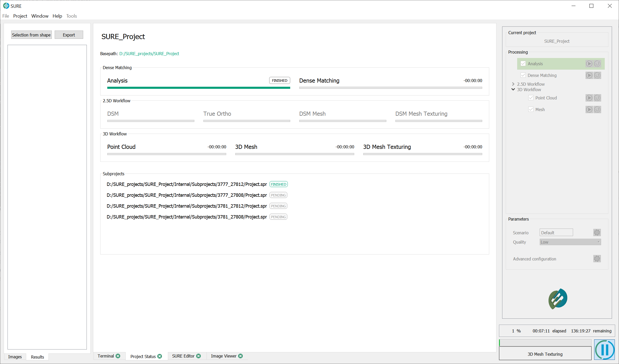Reset the Analysis step icon

click(597, 64)
